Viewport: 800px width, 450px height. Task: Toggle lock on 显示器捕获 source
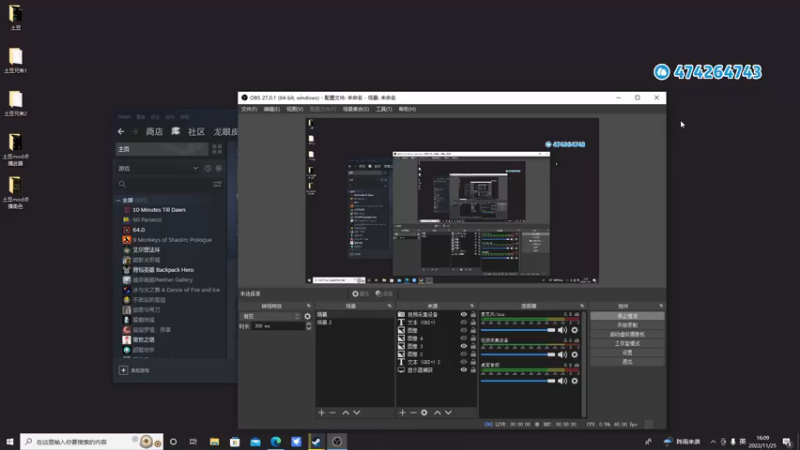click(473, 370)
